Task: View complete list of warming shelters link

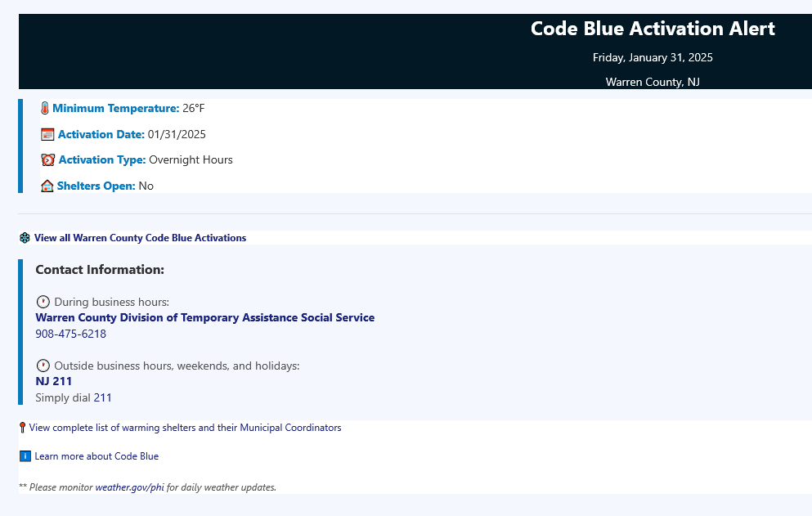Action: (x=185, y=428)
